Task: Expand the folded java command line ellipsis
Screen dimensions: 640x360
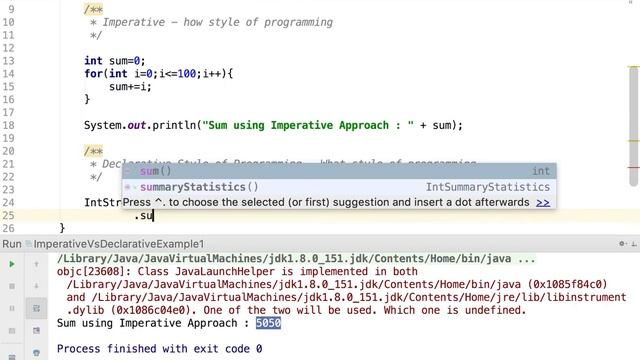Action: coord(526,259)
